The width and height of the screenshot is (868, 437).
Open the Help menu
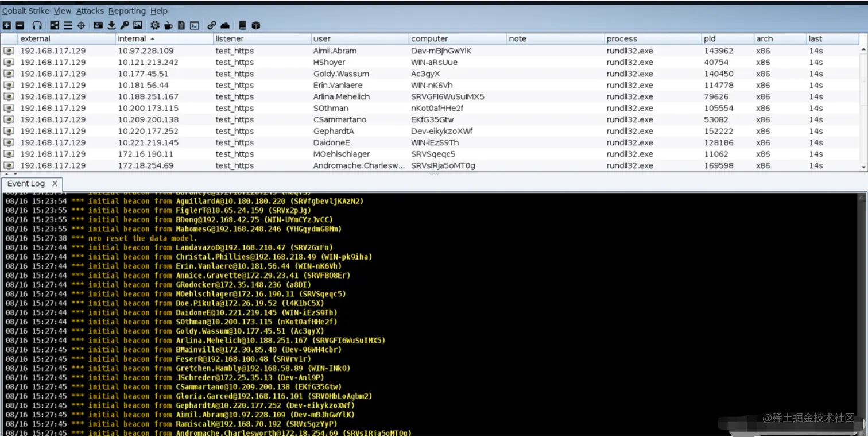(x=159, y=10)
